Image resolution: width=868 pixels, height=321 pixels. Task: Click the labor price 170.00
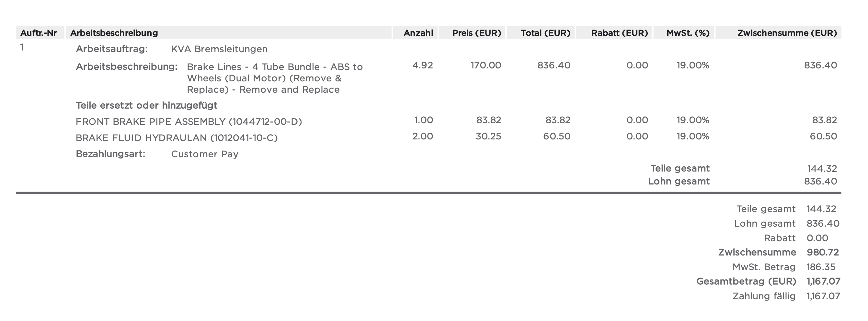click(x=486, y=65)
